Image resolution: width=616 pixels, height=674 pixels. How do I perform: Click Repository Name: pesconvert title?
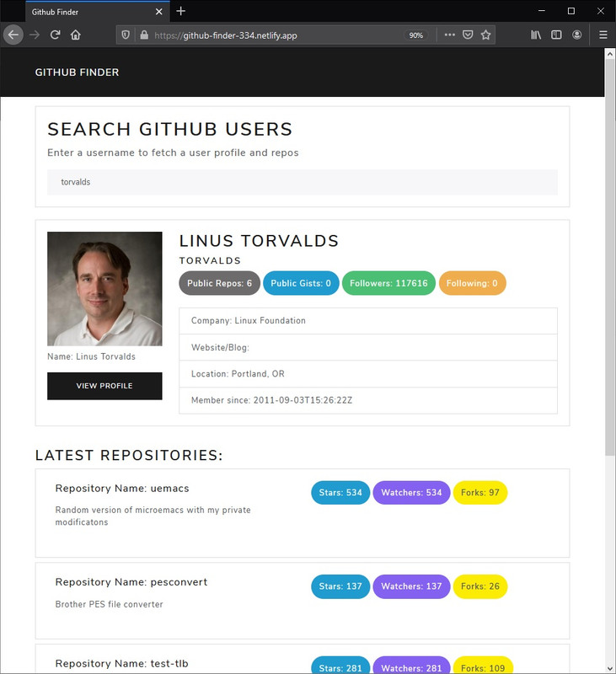(x=131, y=582)
